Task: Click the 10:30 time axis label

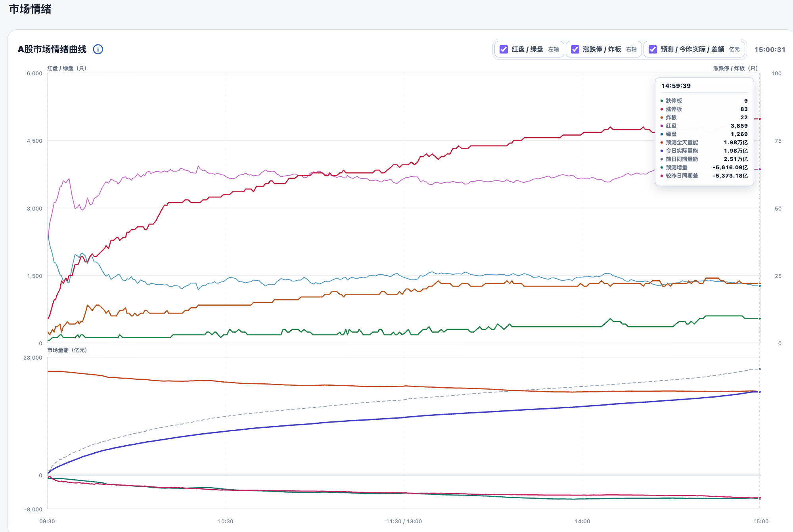Action: tap(226, 521)
